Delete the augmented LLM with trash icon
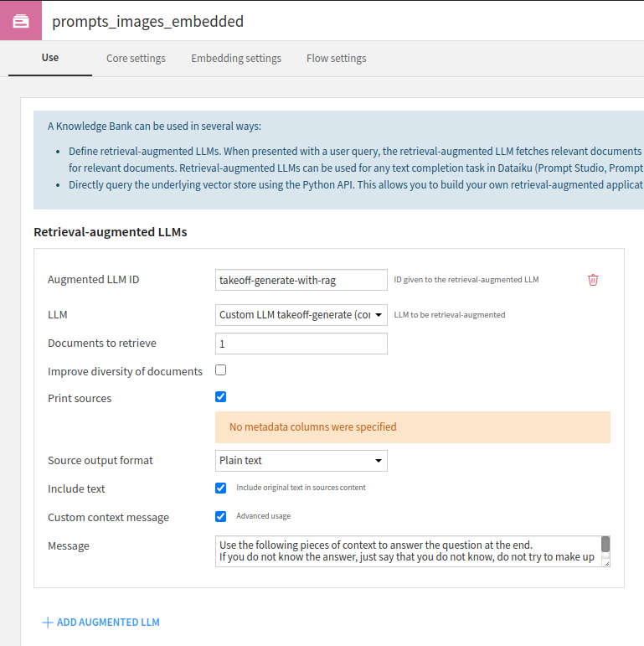The height and width of the screenshot is (646, 644). pyautogui.click(x=593, y=280)
